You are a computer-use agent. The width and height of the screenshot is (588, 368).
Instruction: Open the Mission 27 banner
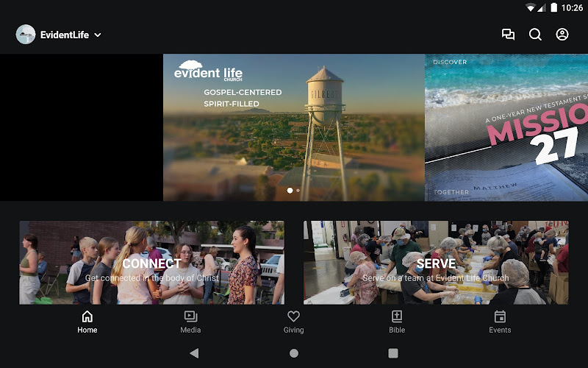point(506,127)
